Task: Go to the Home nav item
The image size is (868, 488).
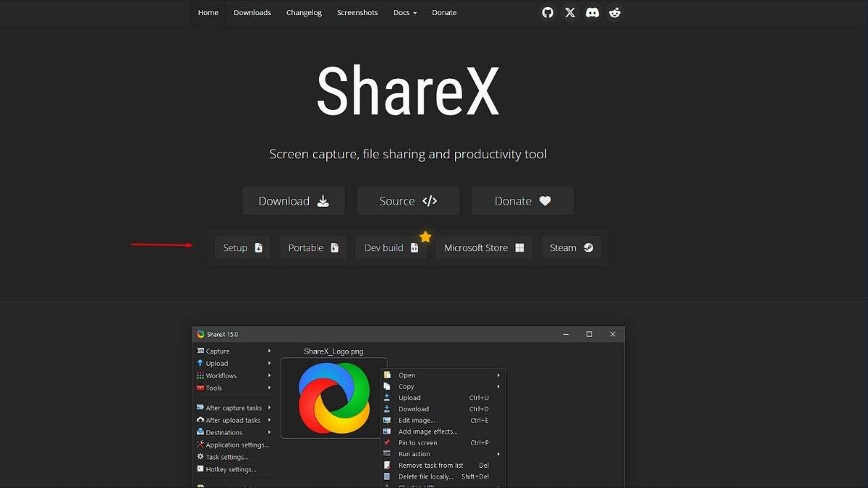Action: pos(208,12)
